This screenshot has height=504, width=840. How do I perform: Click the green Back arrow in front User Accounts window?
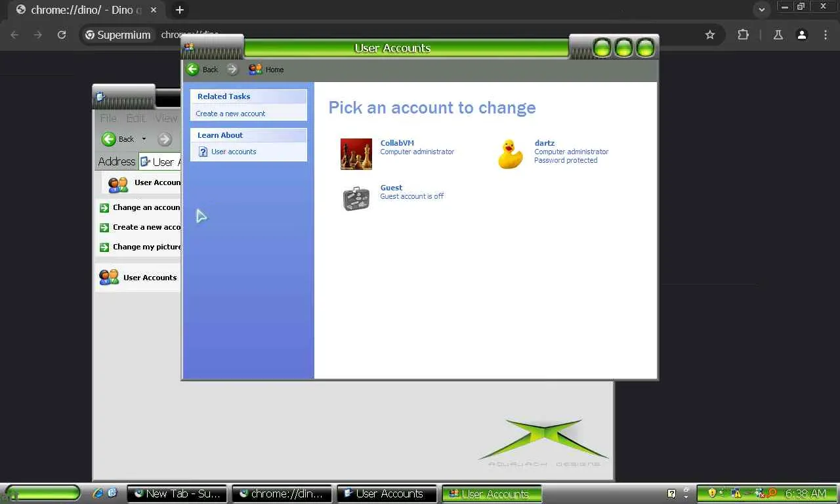click(x=192, y=69)
